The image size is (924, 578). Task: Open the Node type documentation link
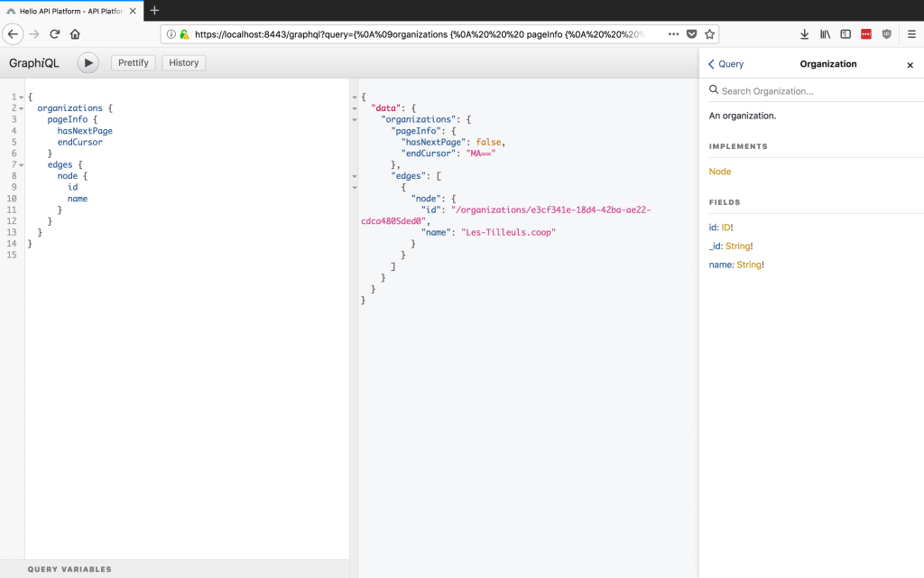719,172
